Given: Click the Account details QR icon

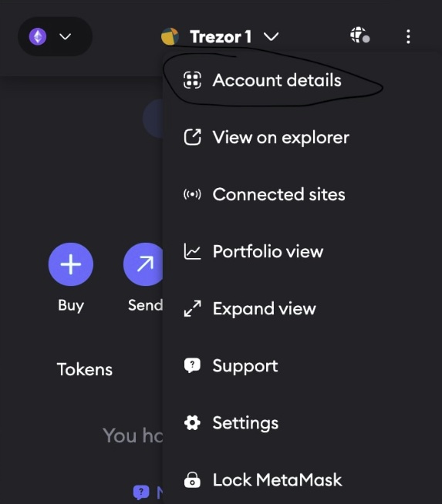Looking at the screenshot, I should click(x=192, y=80).
